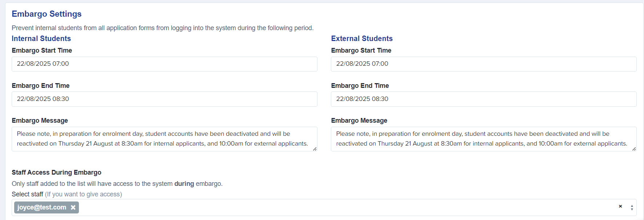Click the External Embargo Message resize handle

tap(634, 149)
